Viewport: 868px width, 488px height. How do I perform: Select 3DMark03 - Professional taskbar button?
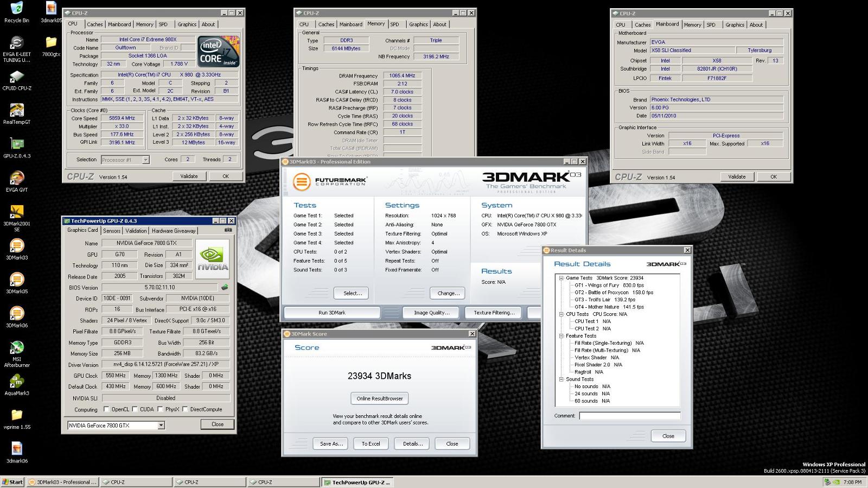click(62, 482)
